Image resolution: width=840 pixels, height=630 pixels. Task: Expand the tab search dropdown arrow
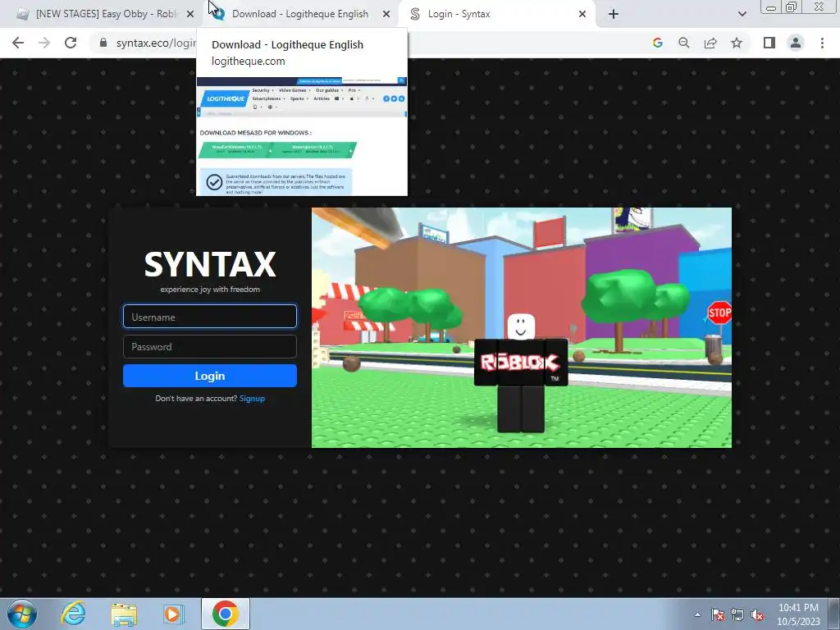click(742, 15)
